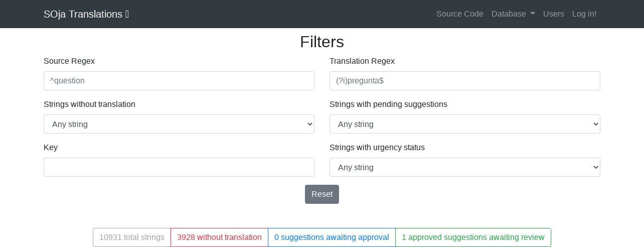Expand the Database menu
The width and height of the screenshot is (644, 247).
pos(513,14)
